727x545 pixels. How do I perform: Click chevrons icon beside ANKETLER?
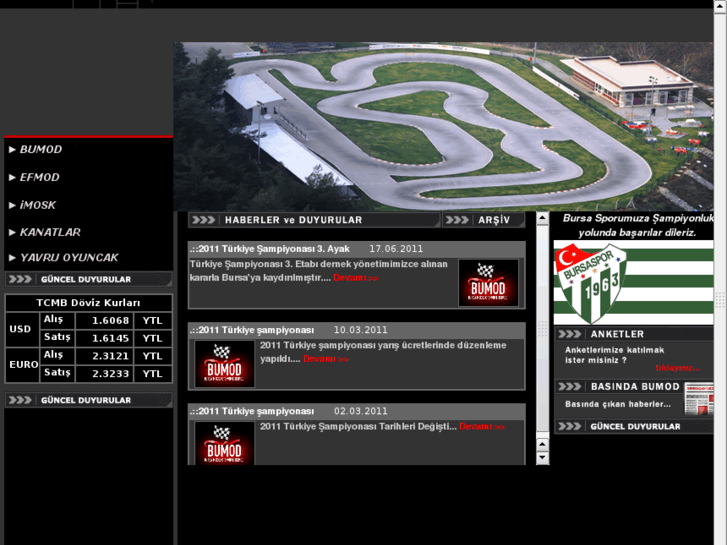[x=570, y=334]
